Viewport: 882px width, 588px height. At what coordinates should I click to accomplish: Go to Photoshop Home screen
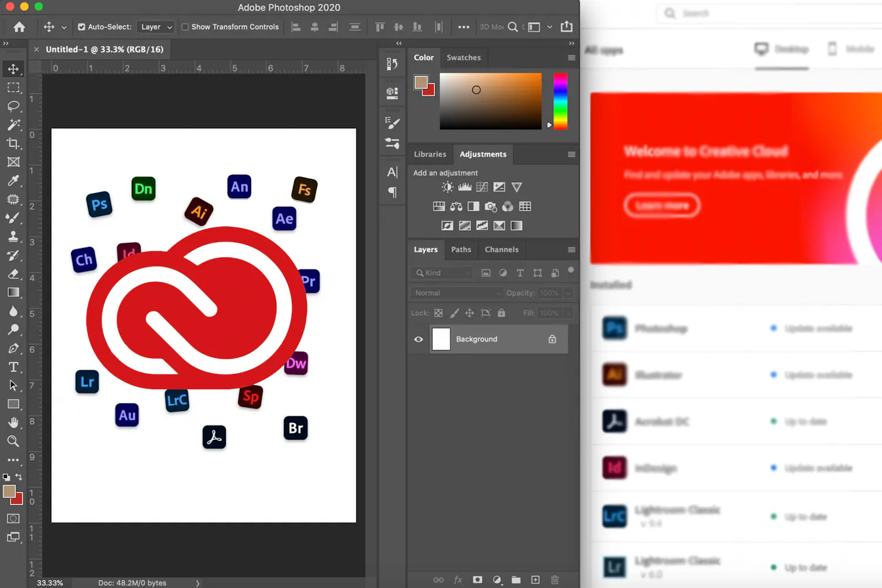pos(19,27)
